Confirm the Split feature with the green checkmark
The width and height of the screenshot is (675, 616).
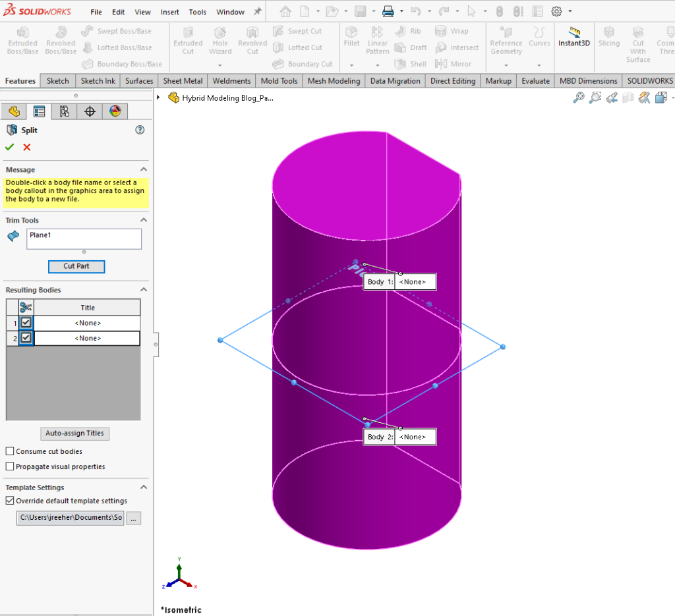point(9,147)
